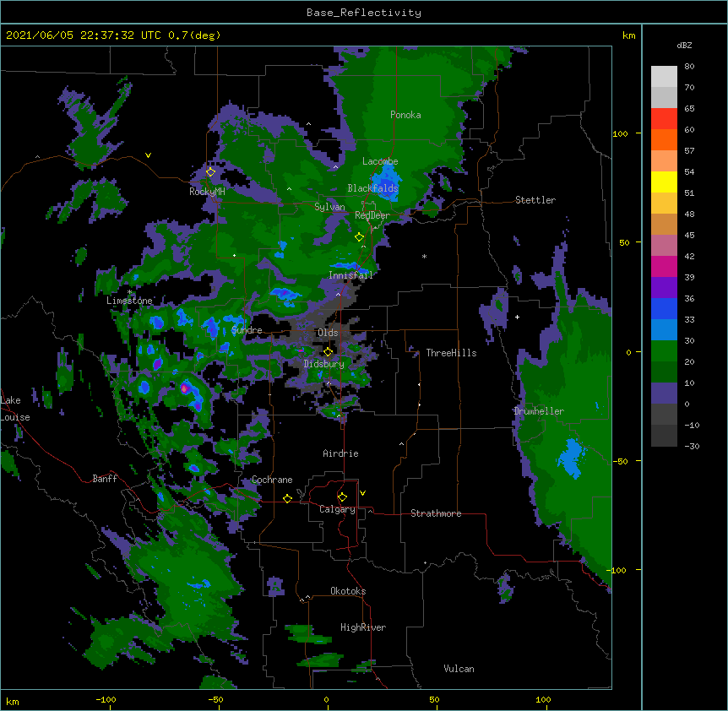Screen dimensions: 728x711
Task: Pick the purple 39-36 dBZ legend swatch
Action: click(664, 288)
